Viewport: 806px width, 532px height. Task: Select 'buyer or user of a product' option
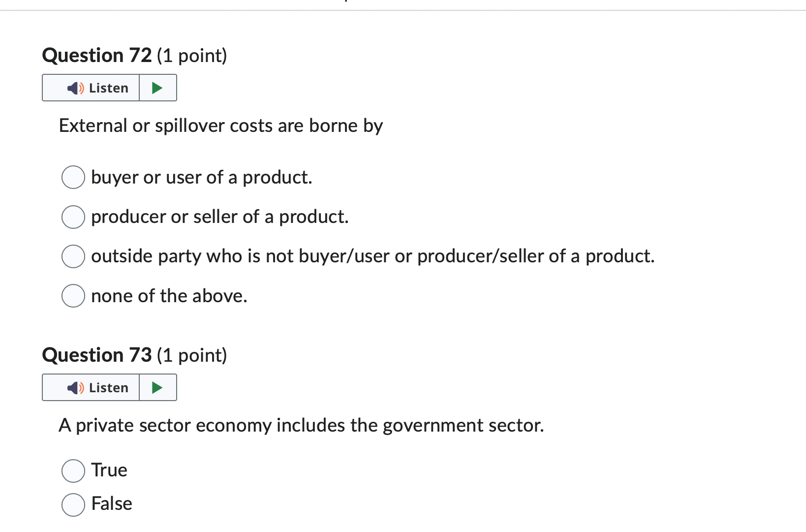[x=73, y=177]
